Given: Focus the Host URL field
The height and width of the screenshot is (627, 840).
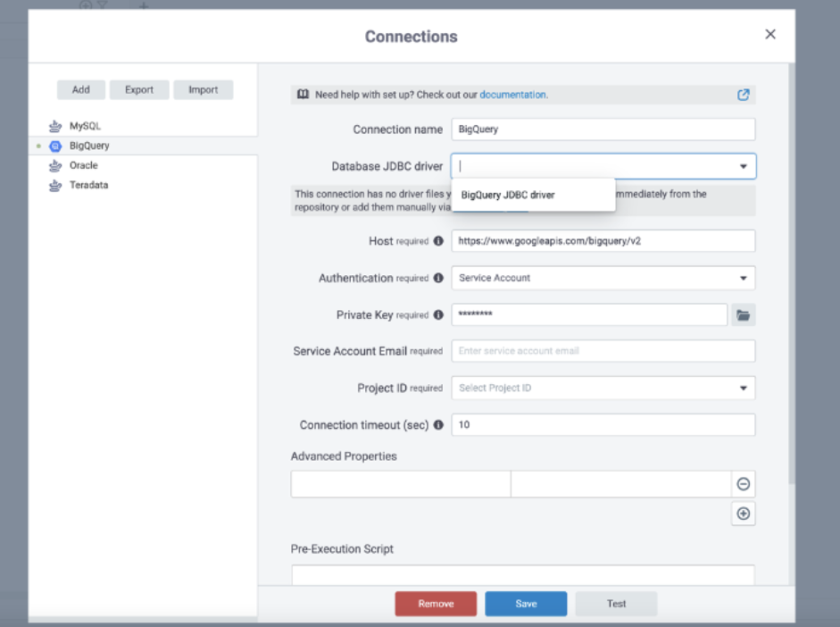Looking at the screenshot, I should (x=603, y=241).
